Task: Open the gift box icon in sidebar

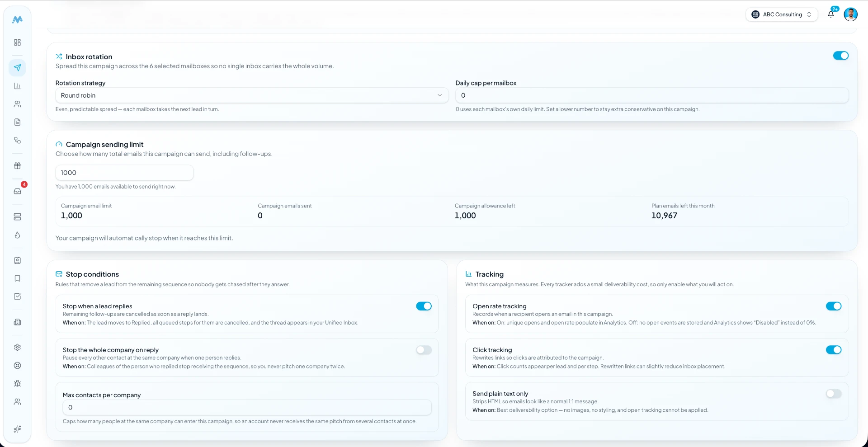Action: tap(17, 166)
